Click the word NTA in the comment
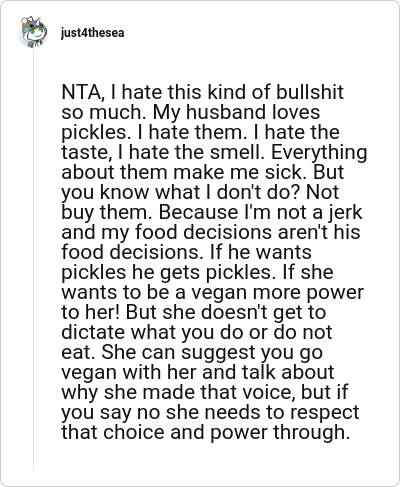 click(81, 92)
